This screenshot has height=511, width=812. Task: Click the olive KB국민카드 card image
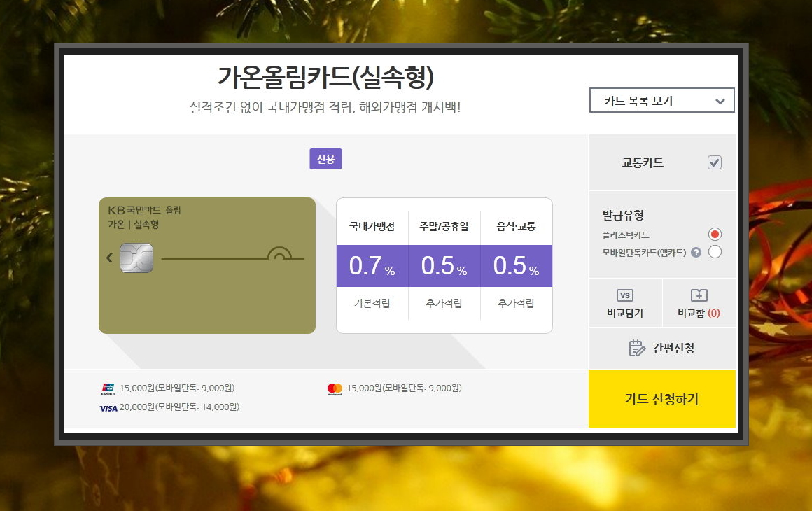(x=207, y=265)
